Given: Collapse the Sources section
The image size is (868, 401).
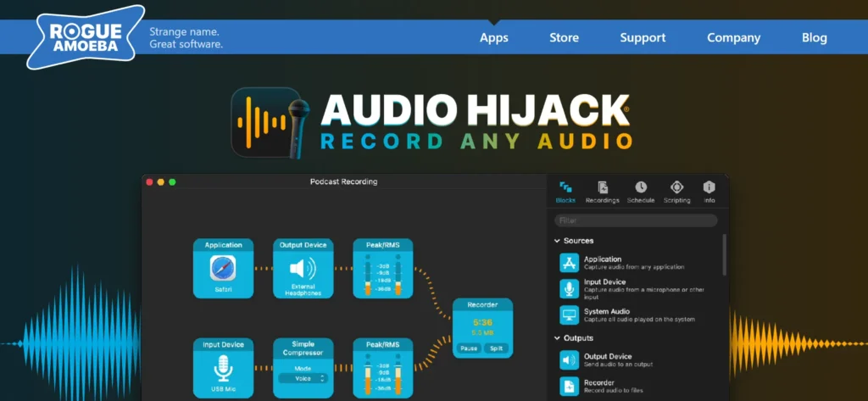Looking at the screenshot, I should (557, 241).
